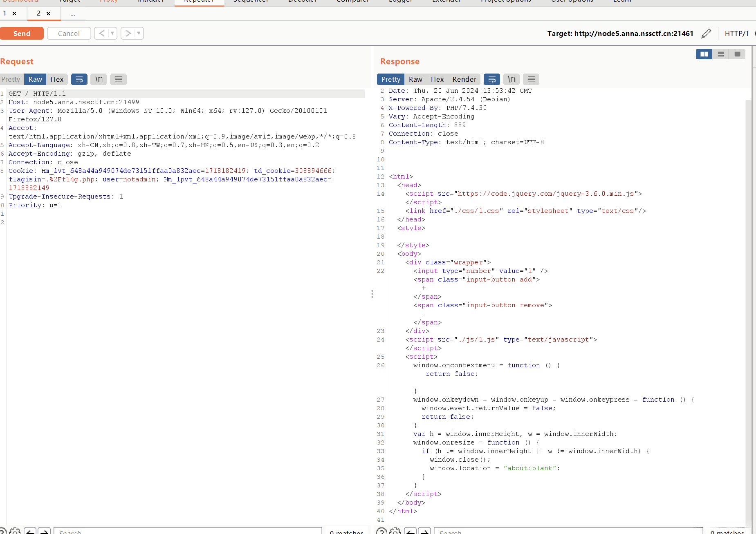Viewport: 756px width, 534px height.
Task: Open the tab overflow ellipsis menu
Action: (73, 13)
